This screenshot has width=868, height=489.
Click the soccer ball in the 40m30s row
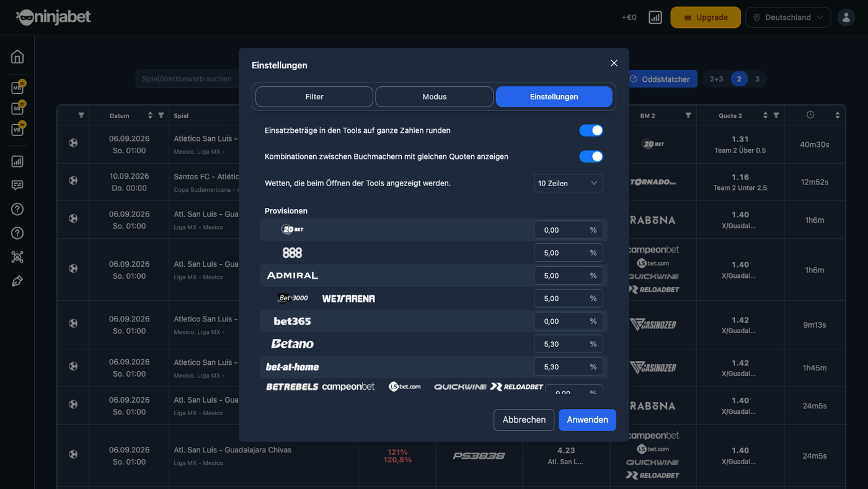pyautogui.click(x=73, y=143)
